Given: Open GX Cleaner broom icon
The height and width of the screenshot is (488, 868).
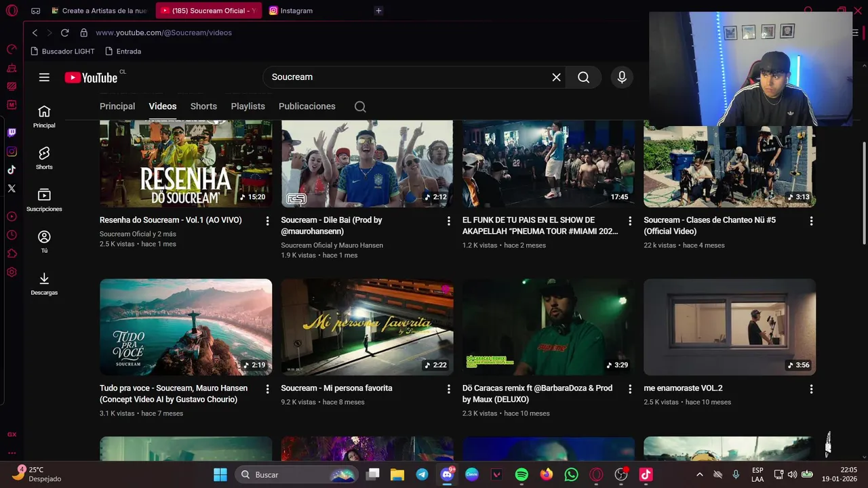Looking at the screenshot, I should 12,68.
